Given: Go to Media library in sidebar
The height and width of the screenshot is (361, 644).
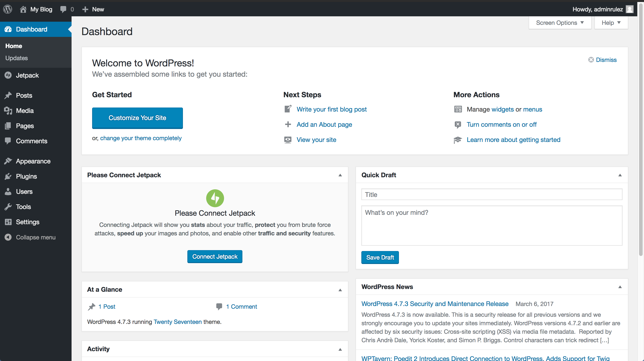Looking at the screenshot, I should pyautogui.click(x=25, y=110).
